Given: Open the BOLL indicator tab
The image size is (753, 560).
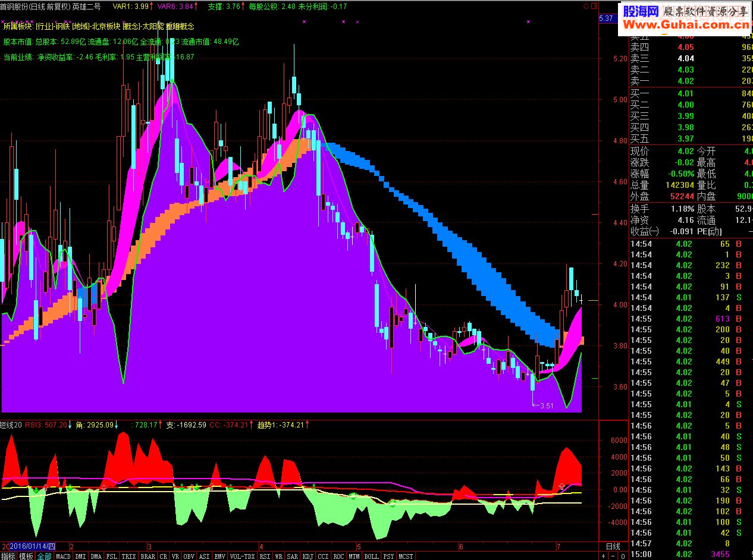Looking at the screenshot, I should (372, 556).
